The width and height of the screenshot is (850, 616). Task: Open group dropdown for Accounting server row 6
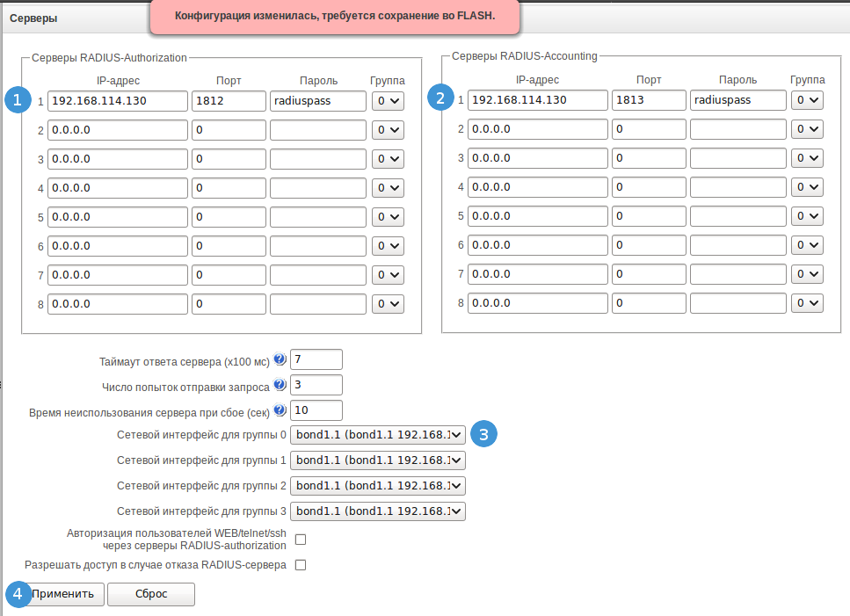pos(807,245)
